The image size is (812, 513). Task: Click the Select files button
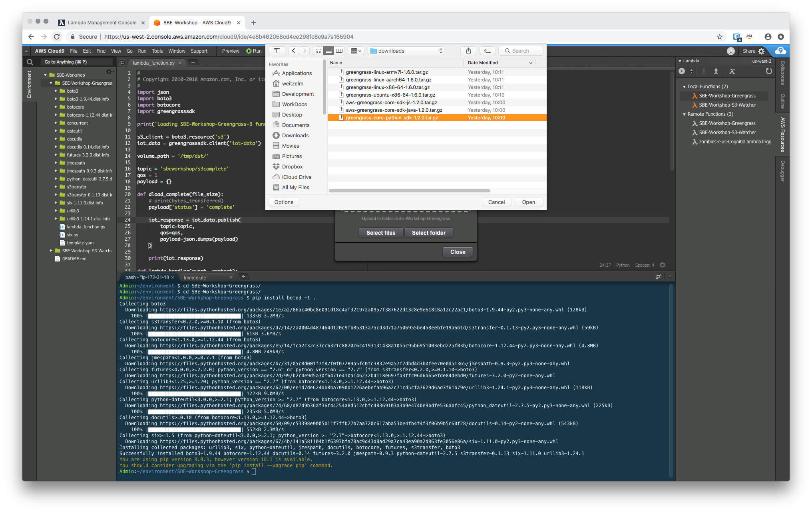pyautogui.click(x=381, y=233)
